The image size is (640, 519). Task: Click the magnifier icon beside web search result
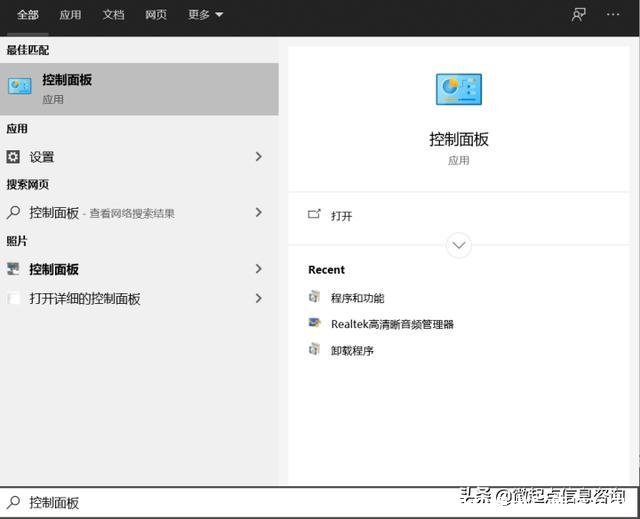click(x=13, y=213)
